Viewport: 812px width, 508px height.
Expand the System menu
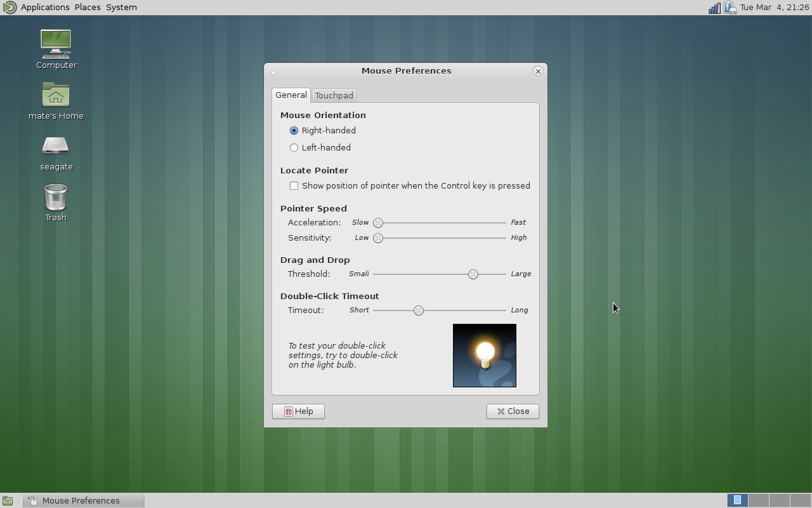pyautogui.click(x=121, y=8)
